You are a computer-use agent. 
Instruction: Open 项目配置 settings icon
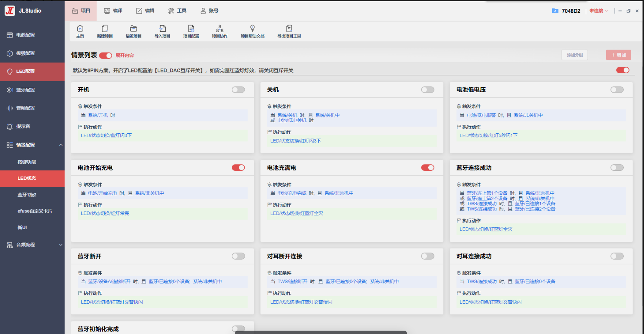coord(191,28)
